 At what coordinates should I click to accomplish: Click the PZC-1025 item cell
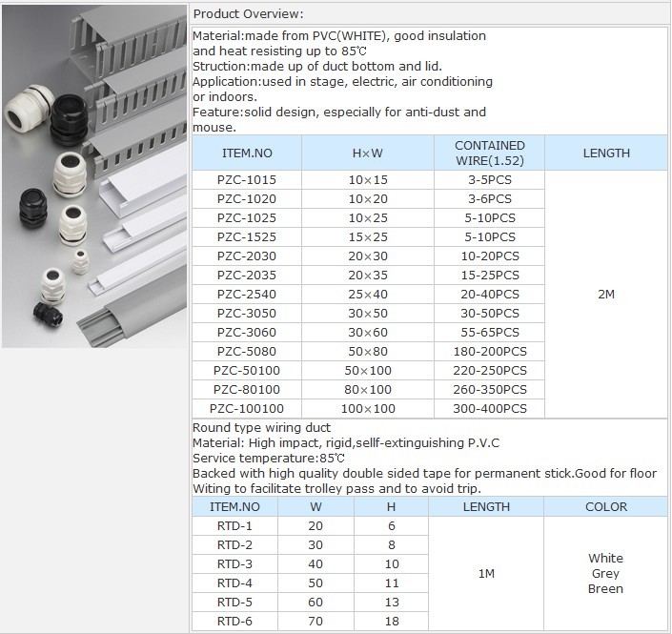247,218
